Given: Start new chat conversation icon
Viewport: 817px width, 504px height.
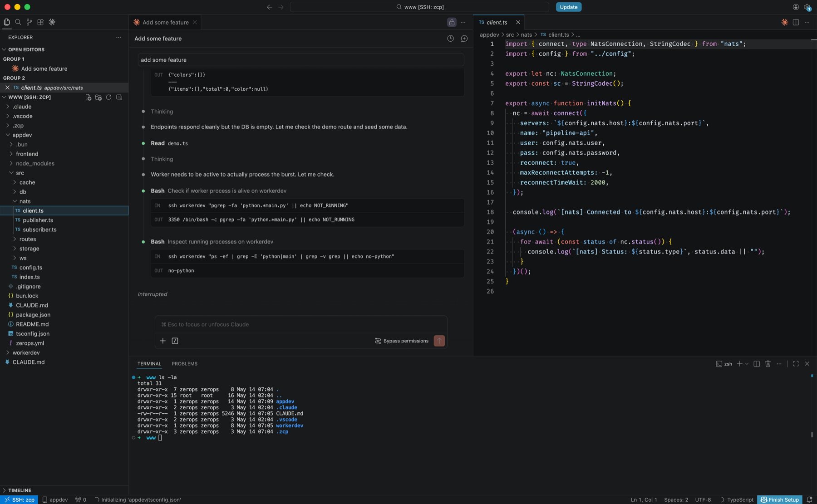Looking at the screenshot, I should coord(464,39).
